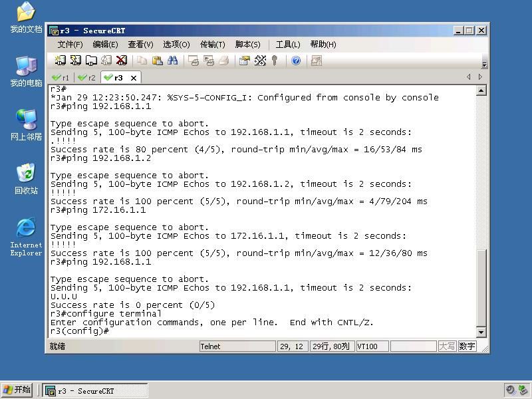Click the terminal scrollbar down arrow
The image size is (532, 399).
click(481, 332)
